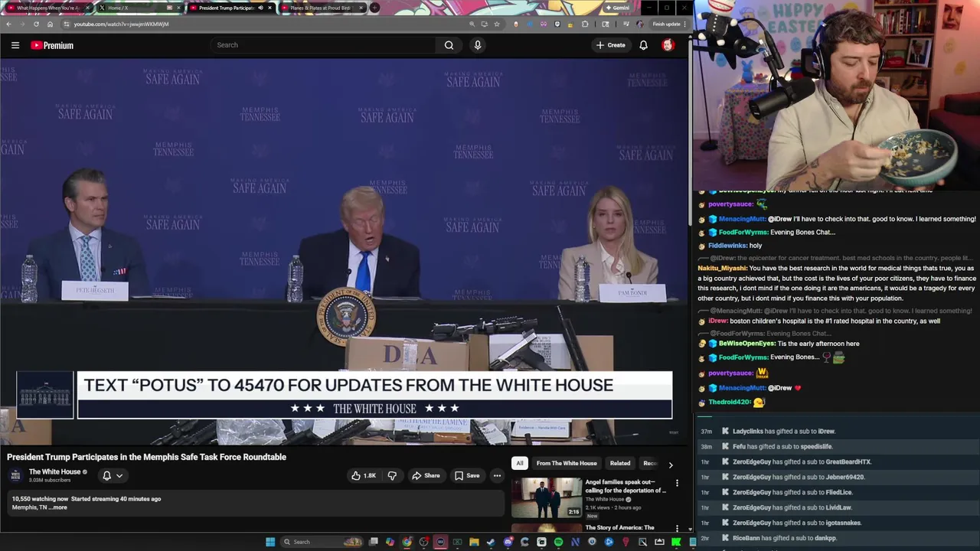Screen dimensions: 980x551
Task: Open the YouTube account avatar menu
Action: point(668,45)
